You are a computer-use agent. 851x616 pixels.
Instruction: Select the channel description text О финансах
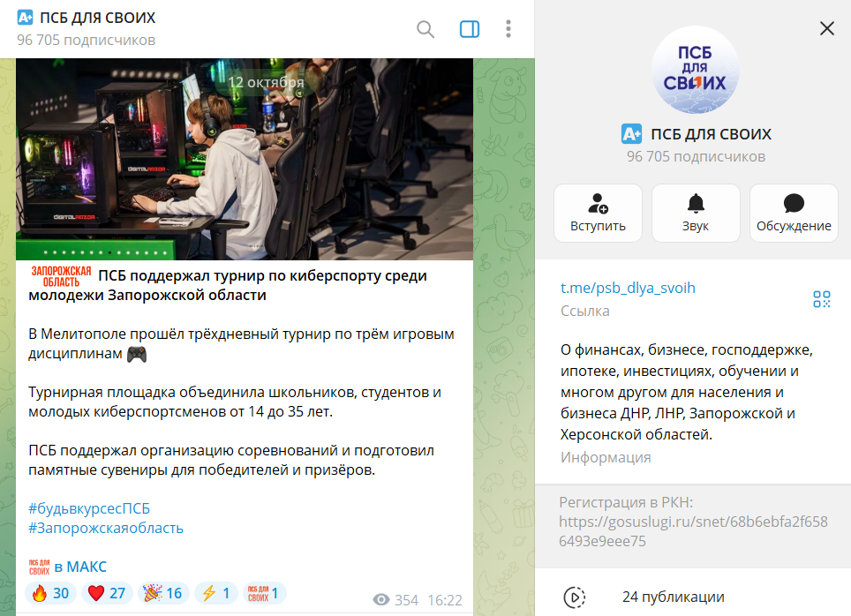pyautogui.click(x=687, y=392)
